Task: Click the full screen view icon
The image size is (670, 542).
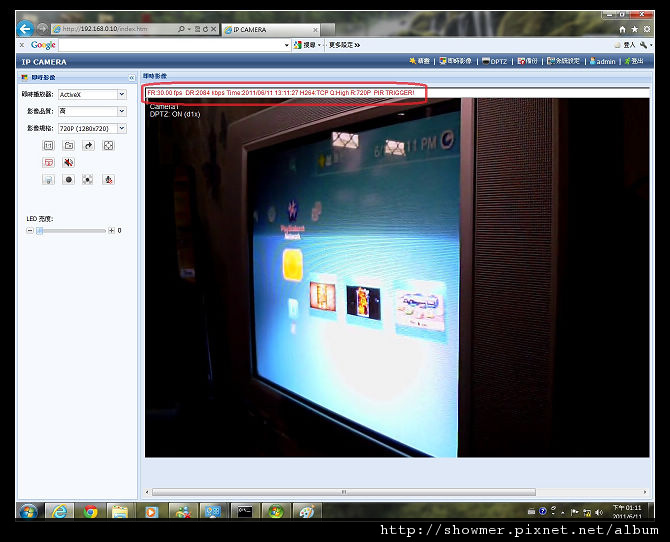Action: pos(109,146)
